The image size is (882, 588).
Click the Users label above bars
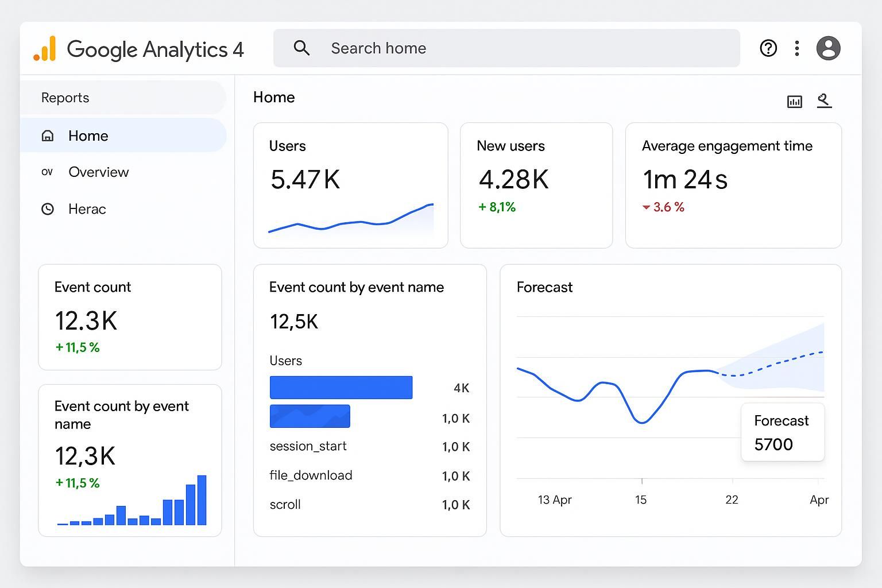point(285,361)
